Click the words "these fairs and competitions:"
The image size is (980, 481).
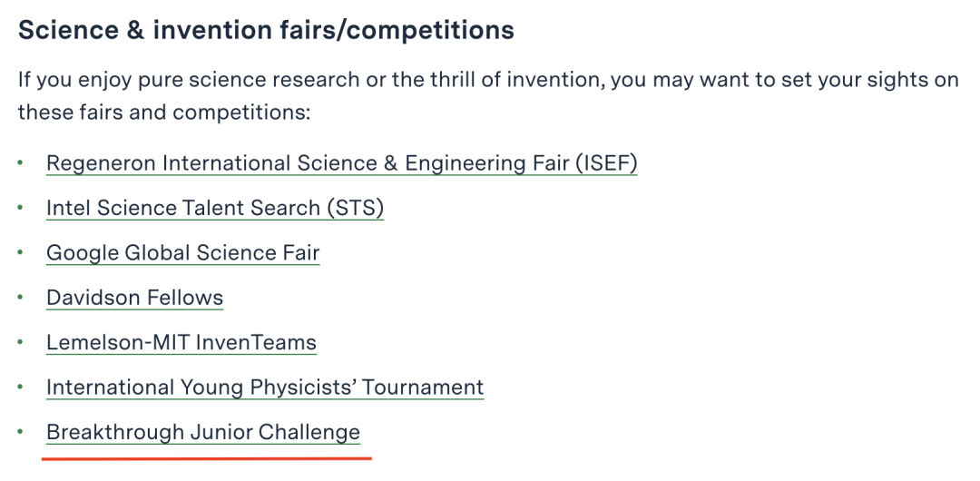pyautogui.click(x=164, y=113)
